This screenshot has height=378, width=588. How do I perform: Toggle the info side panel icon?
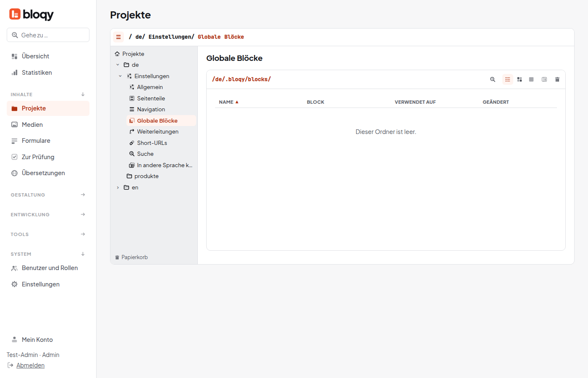pyautogui.click(x=544, y=79)
